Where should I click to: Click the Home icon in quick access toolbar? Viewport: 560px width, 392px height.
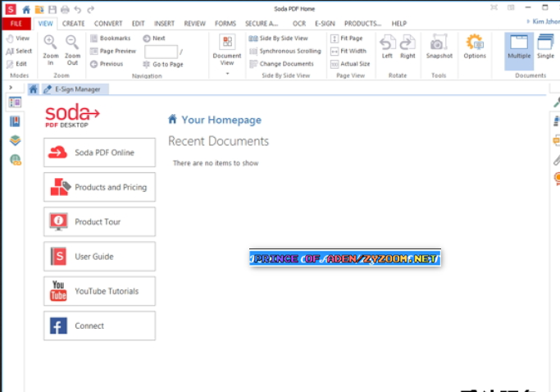tap(26, 9)
